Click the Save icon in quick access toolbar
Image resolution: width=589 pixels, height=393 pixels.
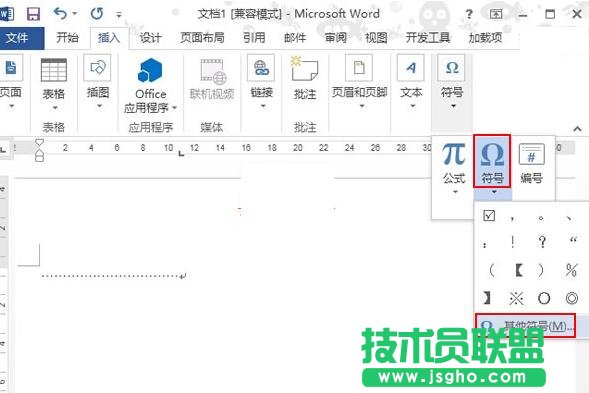point(33,14)
